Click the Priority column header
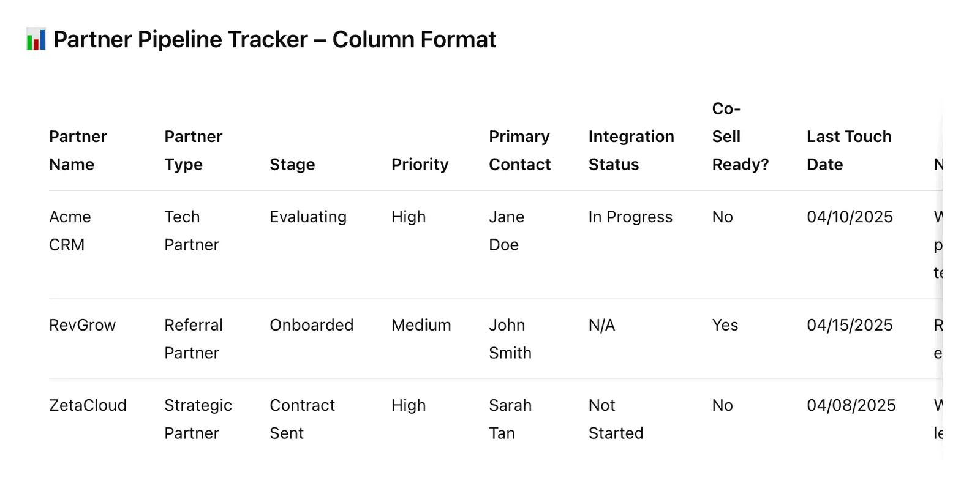This screenshot has height=483, width=980. coord(420,165)
